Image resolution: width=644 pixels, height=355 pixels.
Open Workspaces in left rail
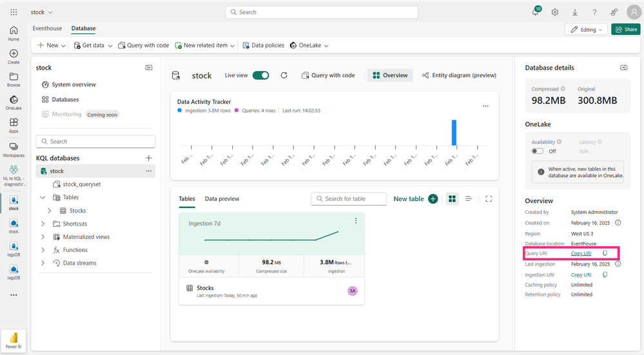[x=14, y=150]
